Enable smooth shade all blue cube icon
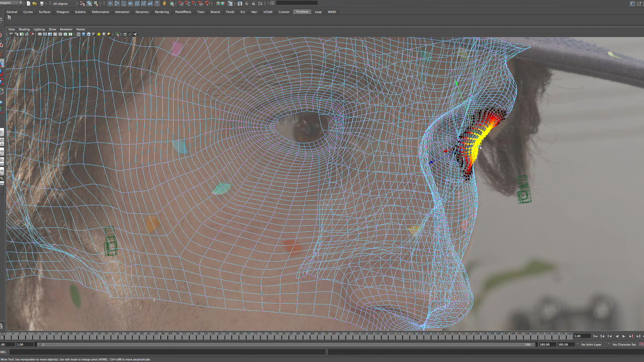Viewport: 644px width, 362px height. (x=83, y=34)
